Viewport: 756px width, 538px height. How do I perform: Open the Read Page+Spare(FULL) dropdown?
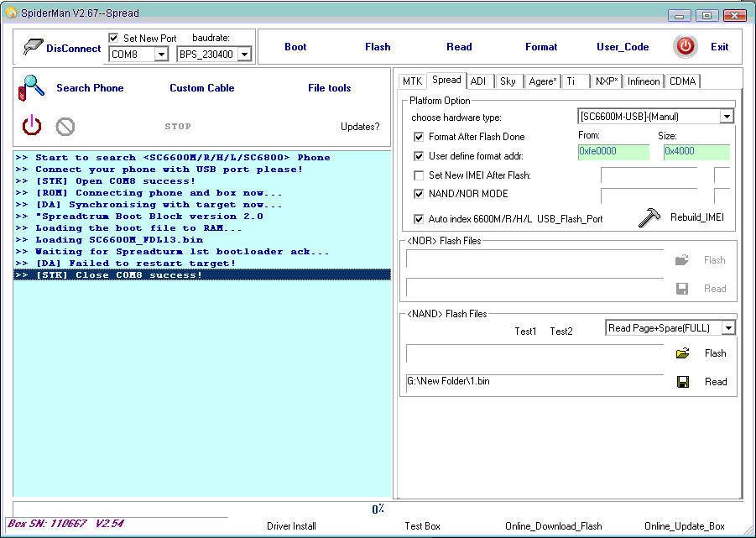coord(728,328)
